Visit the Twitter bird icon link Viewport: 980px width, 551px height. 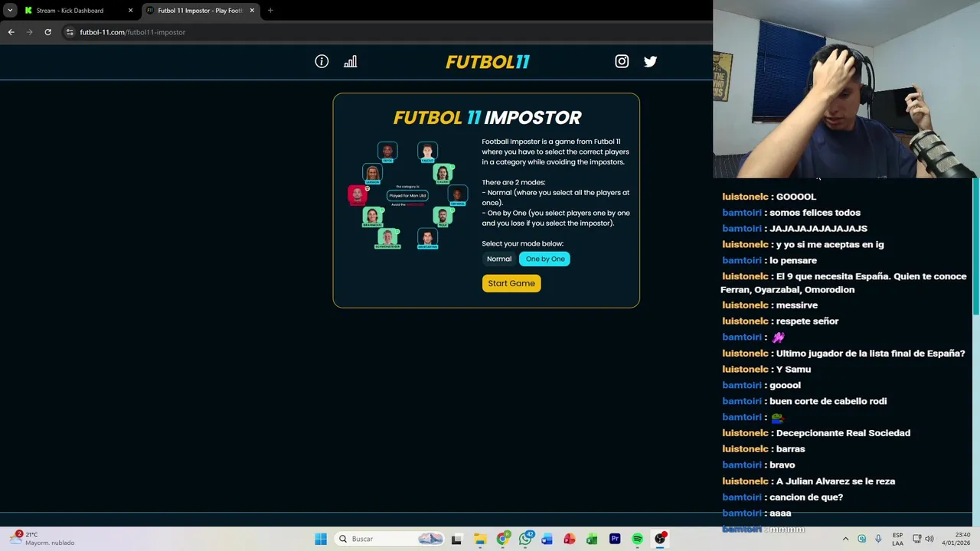click(650, 61)
